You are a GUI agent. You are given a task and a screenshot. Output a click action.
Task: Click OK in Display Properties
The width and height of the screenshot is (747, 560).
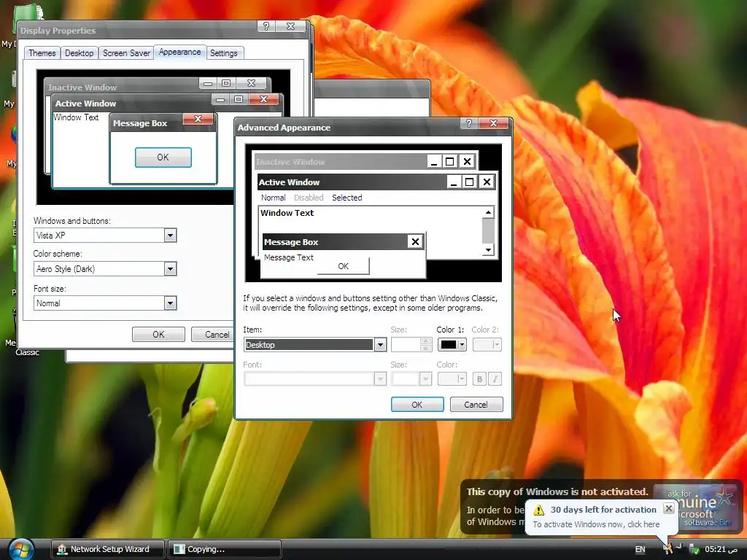pyautogui.click(x=158, y=334)
